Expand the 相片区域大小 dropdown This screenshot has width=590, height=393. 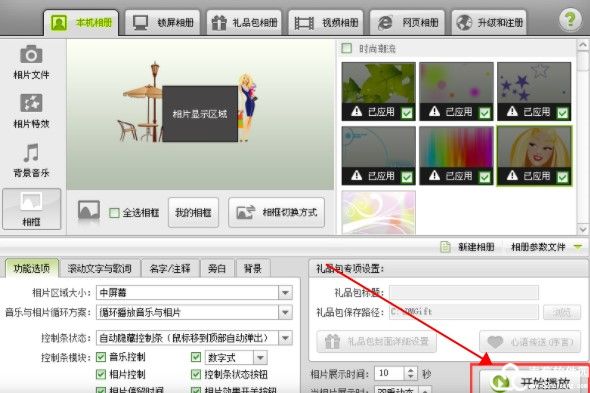coord(285,292)
